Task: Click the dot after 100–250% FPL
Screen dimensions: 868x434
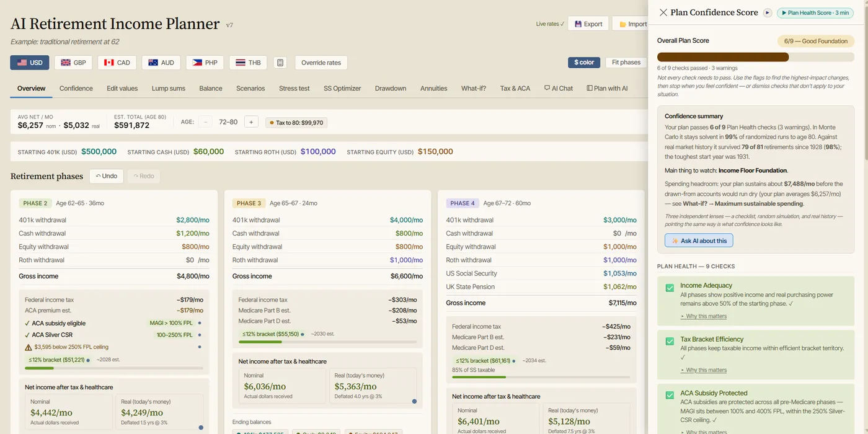Action: 199,335
